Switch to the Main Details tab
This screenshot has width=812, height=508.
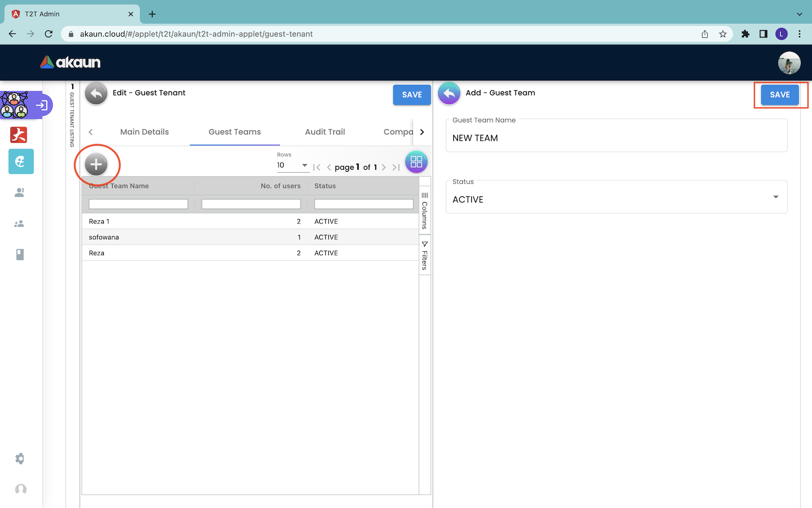click(144, 132)
